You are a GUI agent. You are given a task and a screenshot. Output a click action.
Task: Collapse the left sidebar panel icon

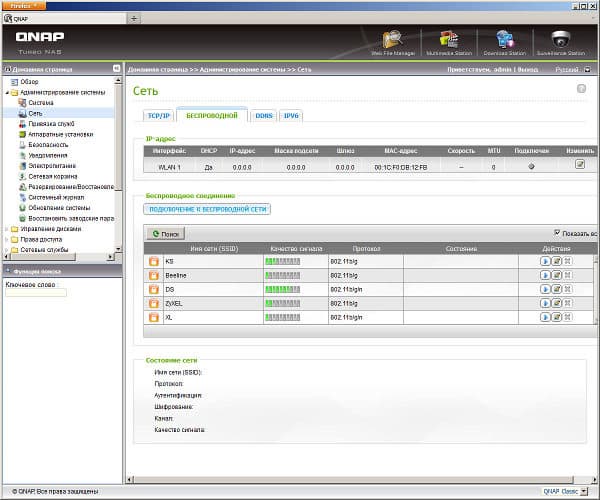pos(116,68)
